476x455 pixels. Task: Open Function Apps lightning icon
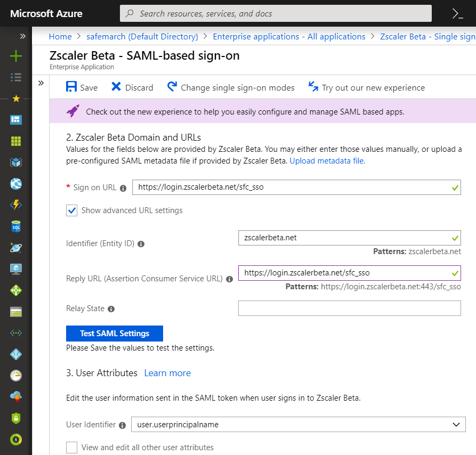point(16,205)
